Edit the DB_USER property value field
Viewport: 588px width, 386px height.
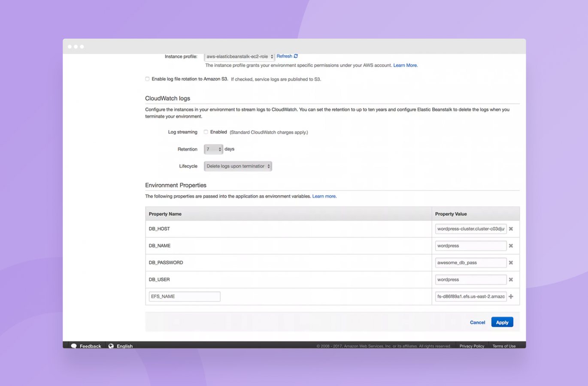(471, 280)
